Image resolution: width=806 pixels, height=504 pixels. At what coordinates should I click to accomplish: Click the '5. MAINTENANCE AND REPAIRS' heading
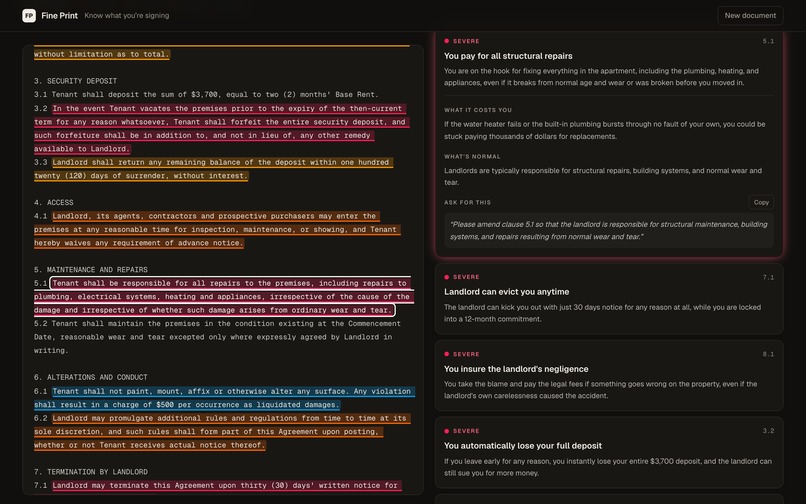click(91, 269)
